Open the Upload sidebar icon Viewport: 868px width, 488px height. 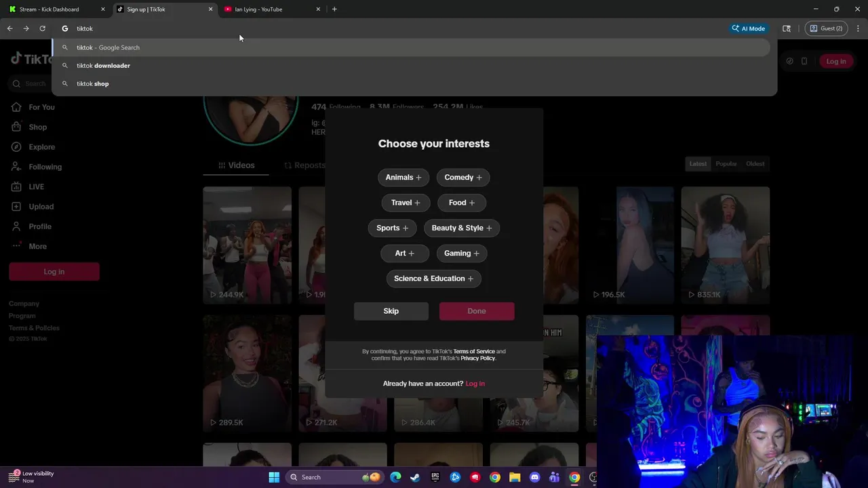(16, 206)
